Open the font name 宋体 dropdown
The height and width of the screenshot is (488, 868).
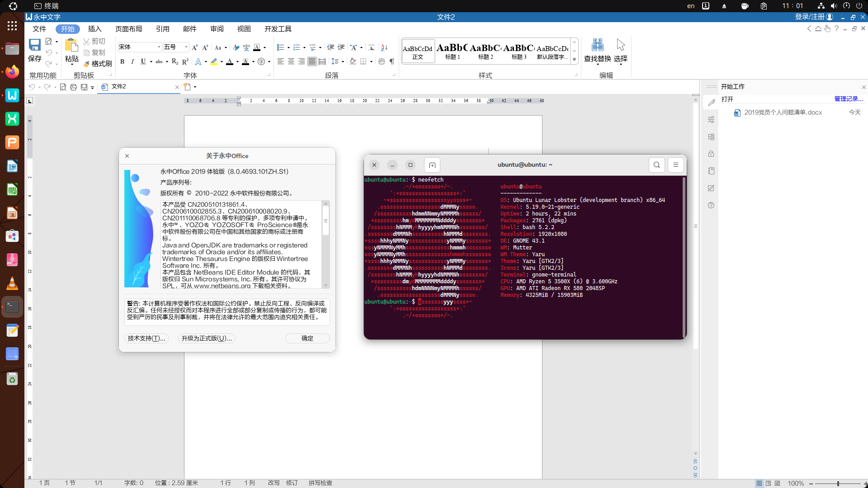tap(159, 47)
